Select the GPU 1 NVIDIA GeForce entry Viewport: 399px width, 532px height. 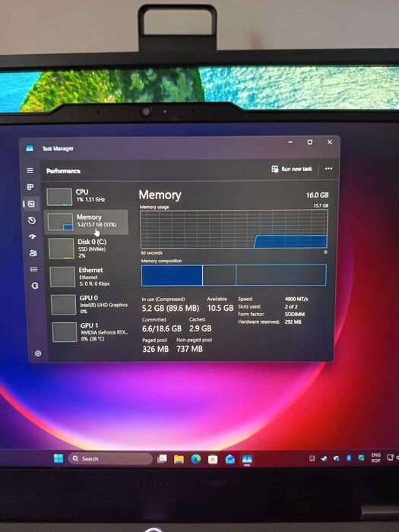tap(91, 332)
